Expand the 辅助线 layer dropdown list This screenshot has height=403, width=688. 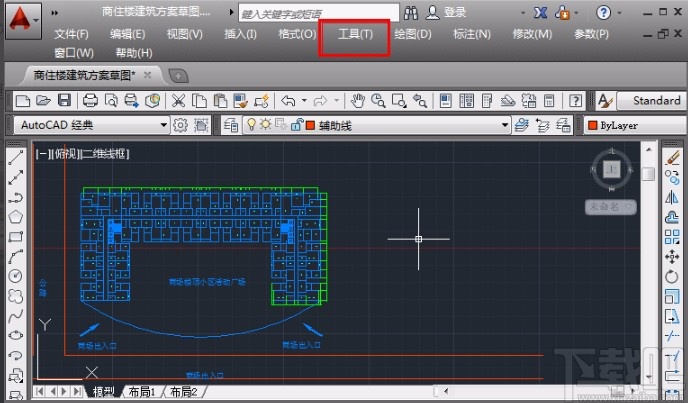pos(495,125)
